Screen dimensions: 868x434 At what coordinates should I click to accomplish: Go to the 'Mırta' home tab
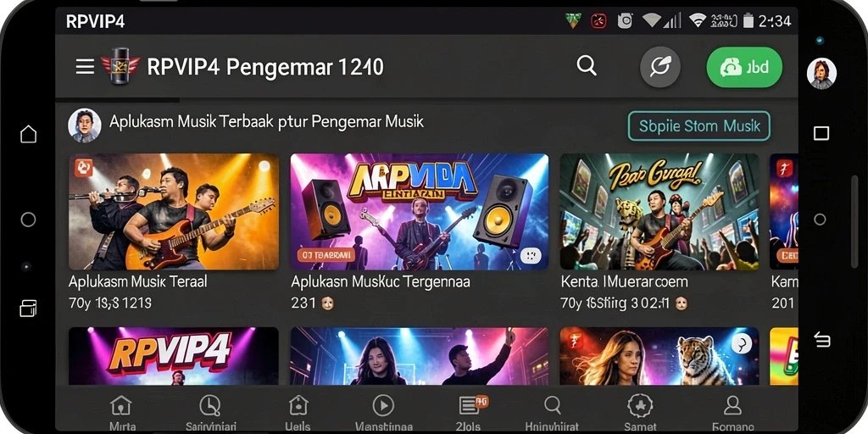click(121, 413)
